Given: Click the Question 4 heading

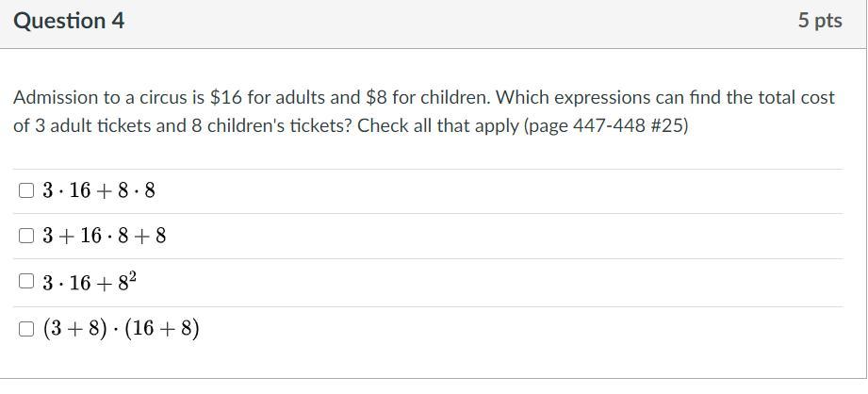Looking at the screenshot, I should pyautogui.click(x=69, y=21).
